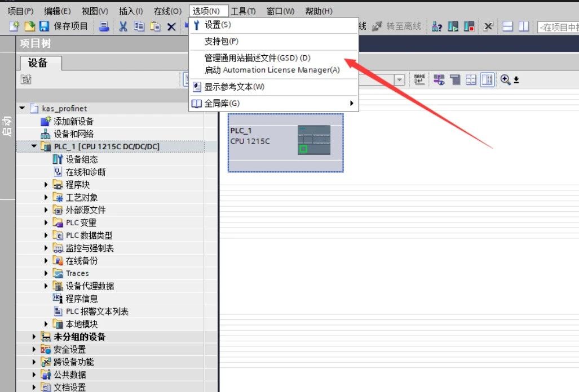
Task: Click the Stop CPU icon
Action: pos(468,26)
